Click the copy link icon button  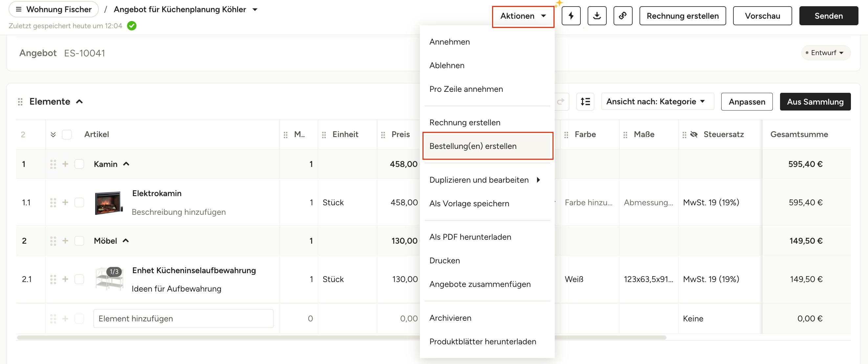pyautogui.click(x=623, y=16)
